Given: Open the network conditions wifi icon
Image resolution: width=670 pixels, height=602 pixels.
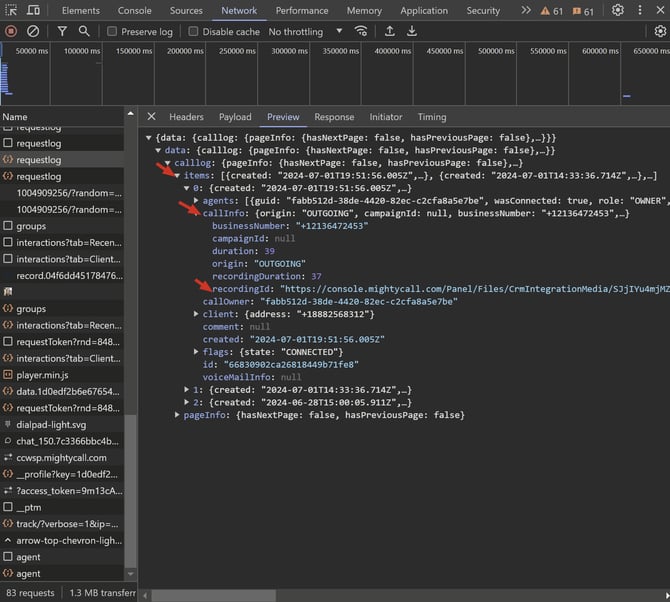Looking at the screenshot, I should click(x=361, y=31).
